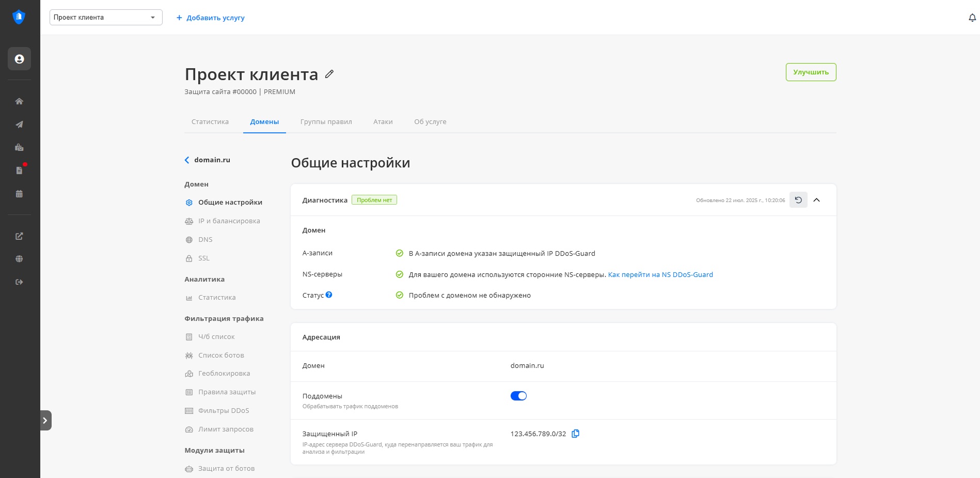Click the Проблем нет status badge
980x478 pixels.
[x=374, y=200]
